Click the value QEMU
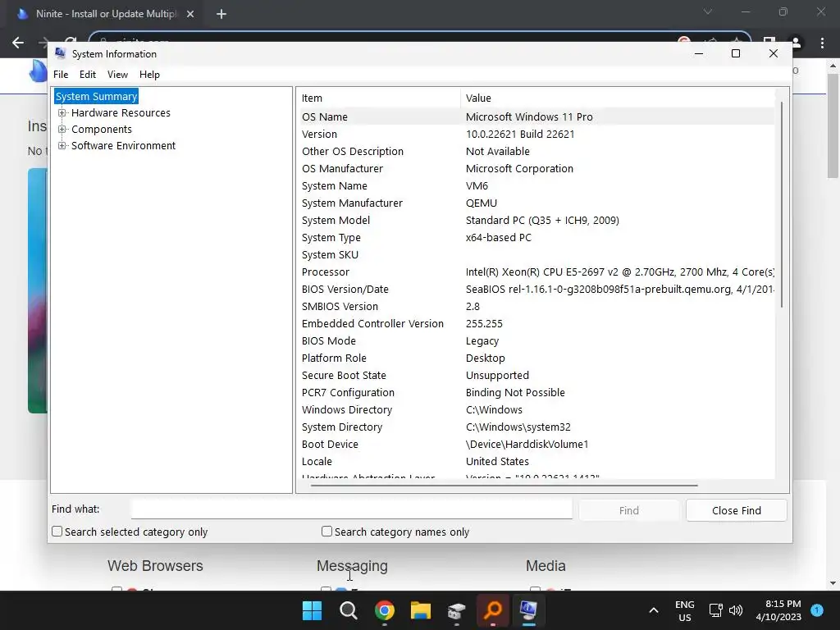 pos(481,203)
